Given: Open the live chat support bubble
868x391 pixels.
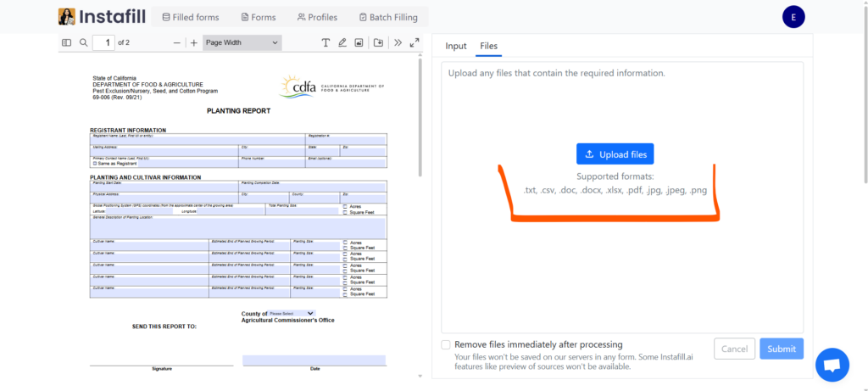Looking at the screenshot, I should click(832, 365).
